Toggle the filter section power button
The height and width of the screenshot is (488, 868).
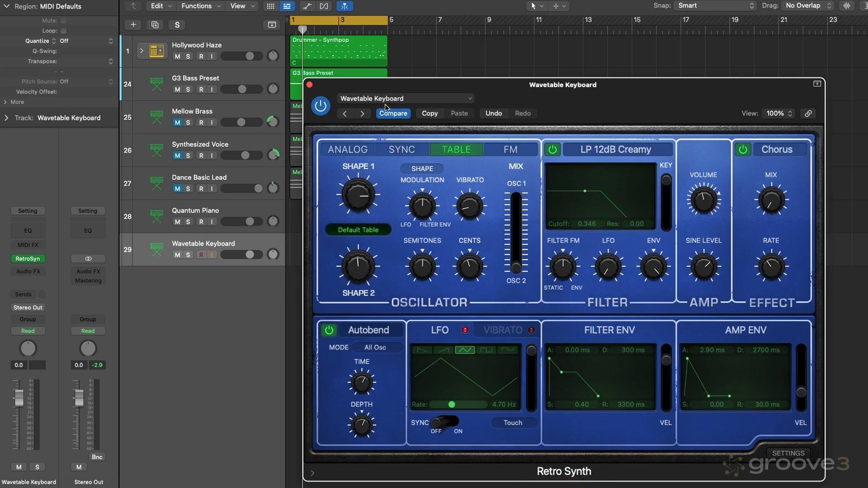[x=552, y=150]
